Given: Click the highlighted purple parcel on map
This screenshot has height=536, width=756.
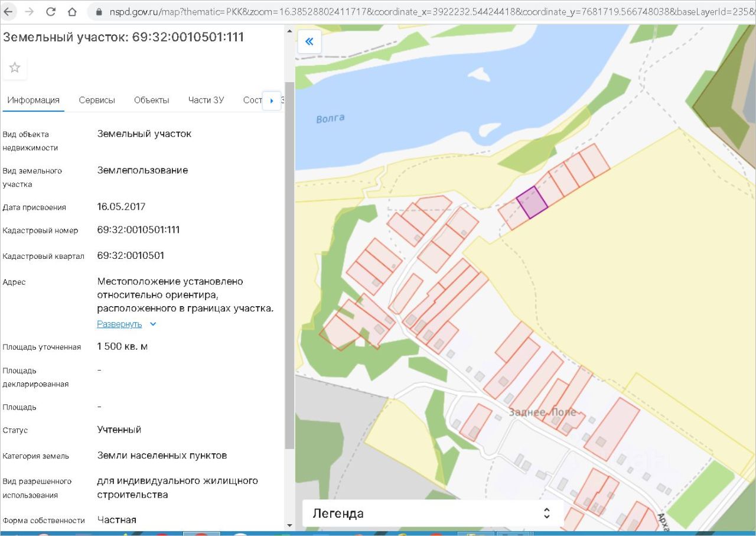Looking at the screenshot, I should point(533,203).
